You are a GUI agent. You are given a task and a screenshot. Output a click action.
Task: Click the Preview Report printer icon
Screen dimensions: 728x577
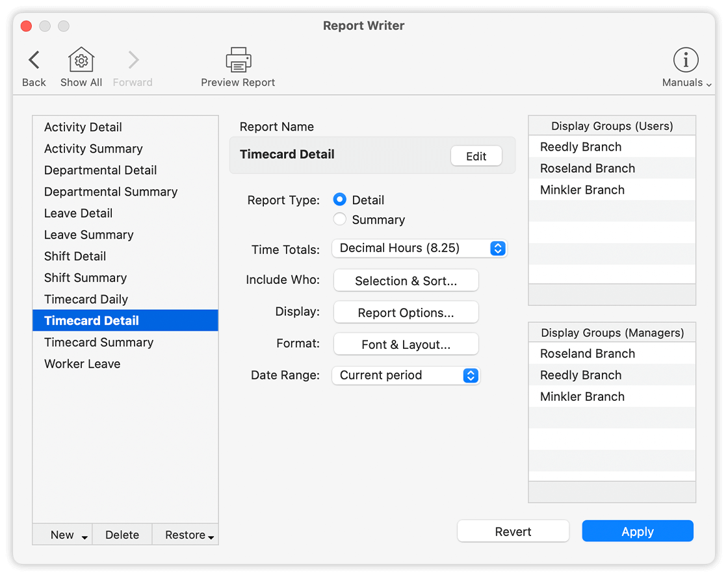[238, 60]
